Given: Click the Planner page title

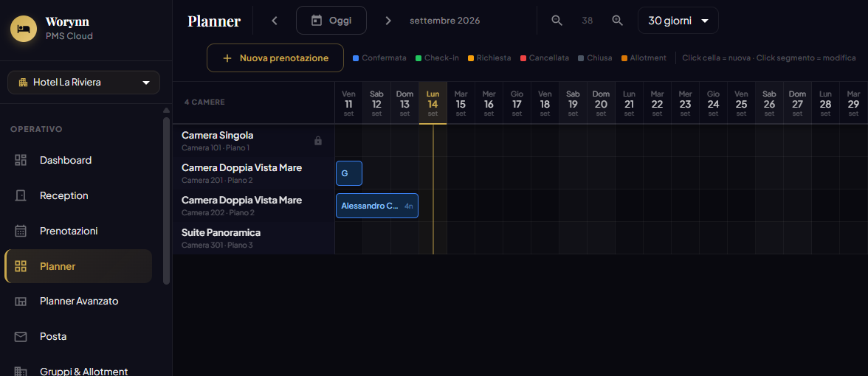Looking at the screenshot, I should pos(214,21).
